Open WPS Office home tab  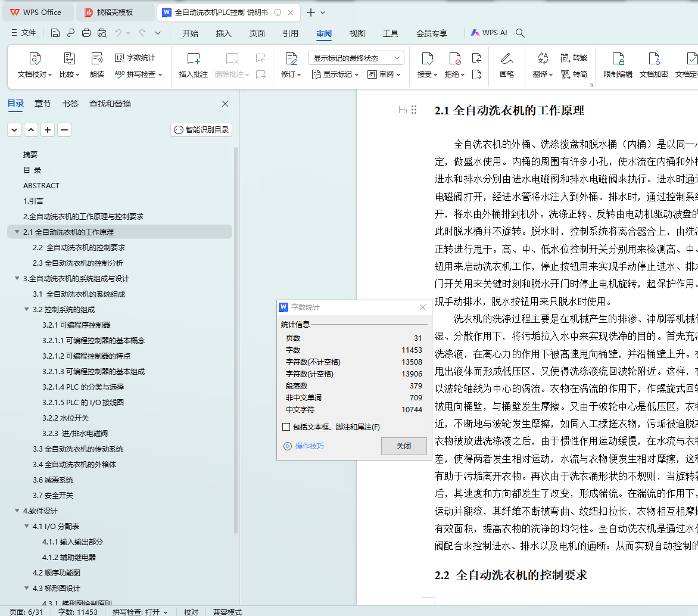(38, 13)
